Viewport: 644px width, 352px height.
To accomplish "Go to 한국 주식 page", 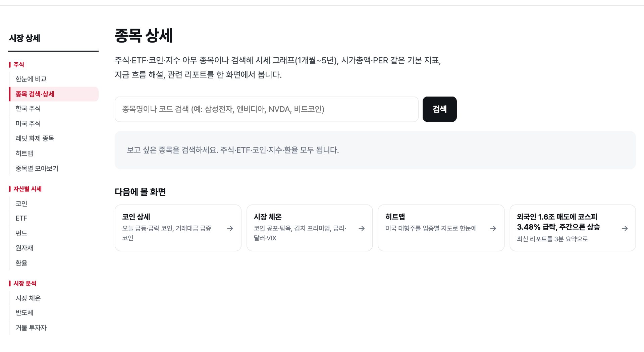I will click(x=28, y=109).
